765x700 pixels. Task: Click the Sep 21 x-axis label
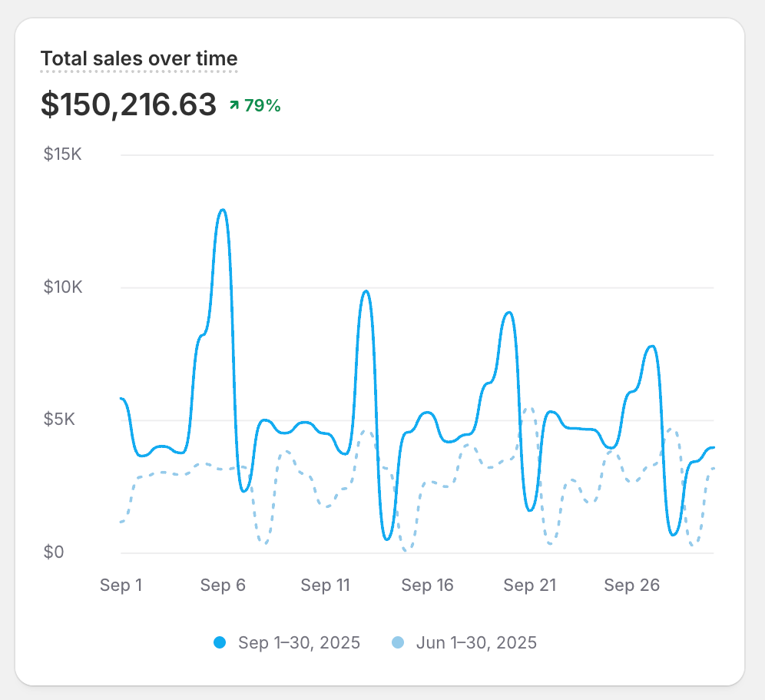[x=529, y=586]
